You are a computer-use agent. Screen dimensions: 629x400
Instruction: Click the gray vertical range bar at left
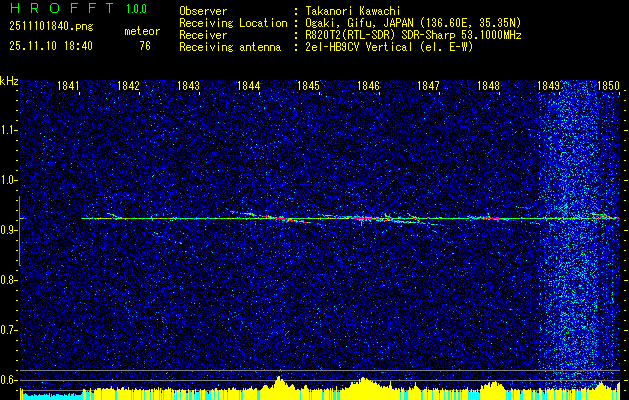pos(19,231)
